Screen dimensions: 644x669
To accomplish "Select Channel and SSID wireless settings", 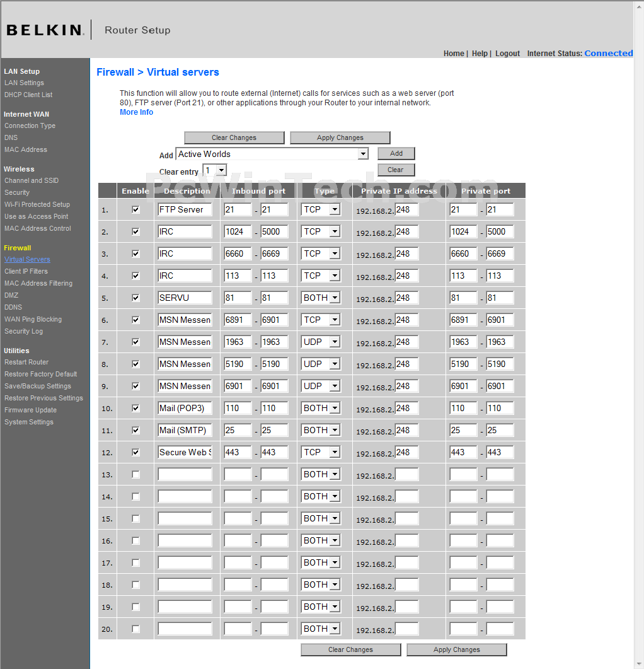I will click(x=32, y=180).
